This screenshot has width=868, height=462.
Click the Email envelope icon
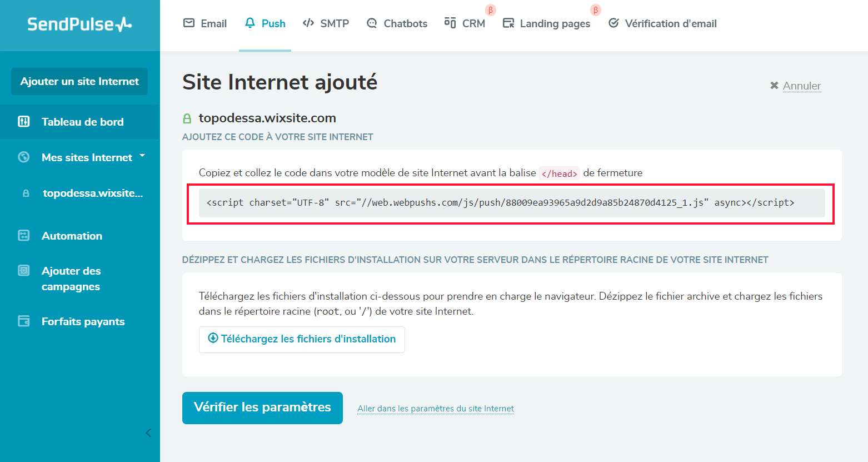tap(189, 23)
